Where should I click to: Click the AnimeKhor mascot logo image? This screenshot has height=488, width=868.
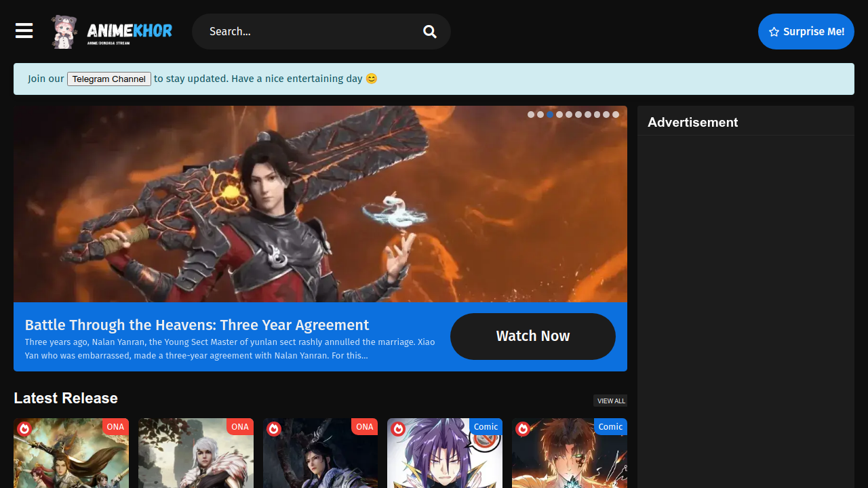pyautogui.click(x=65, y=32)
